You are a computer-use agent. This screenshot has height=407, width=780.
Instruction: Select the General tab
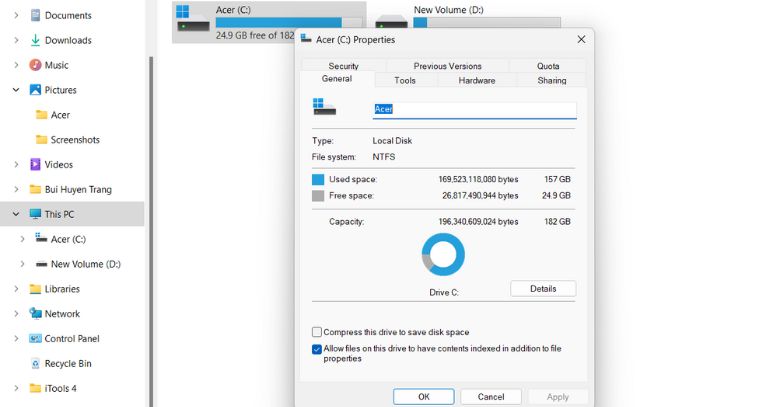pyautogui.click(x=337, y=79)
